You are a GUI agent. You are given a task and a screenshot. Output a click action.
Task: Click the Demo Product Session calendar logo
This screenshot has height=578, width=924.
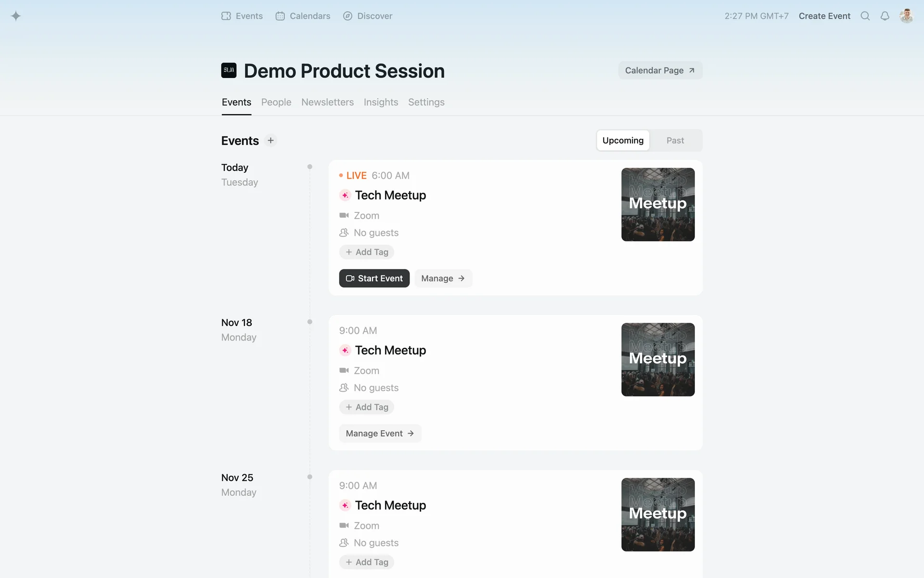coord(229,70)
